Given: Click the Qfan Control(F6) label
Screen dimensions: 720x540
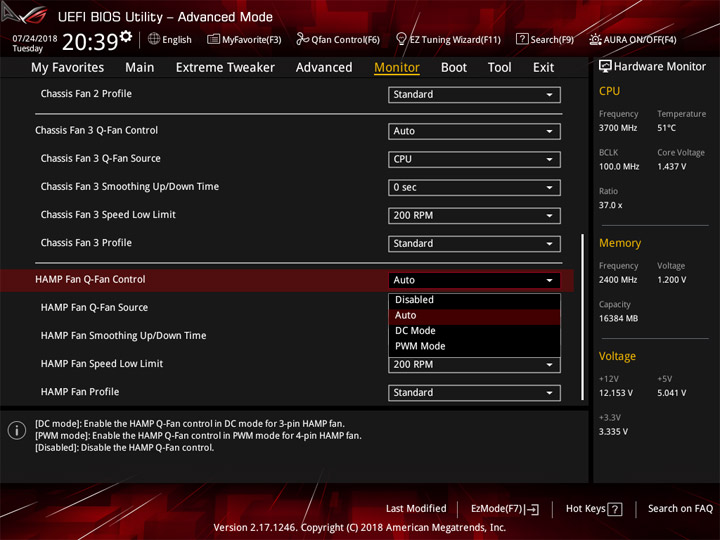Looking at the screenshot, I should coord(345,40).
